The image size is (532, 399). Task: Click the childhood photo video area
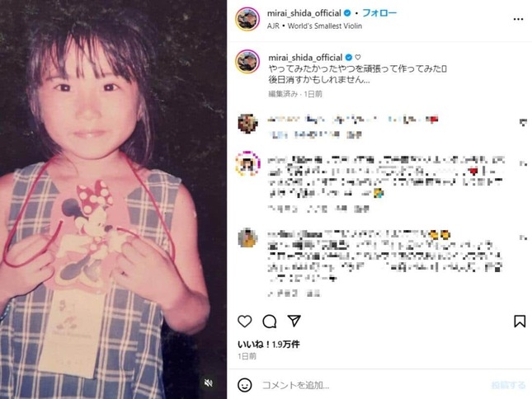click(x=113, y=199)
